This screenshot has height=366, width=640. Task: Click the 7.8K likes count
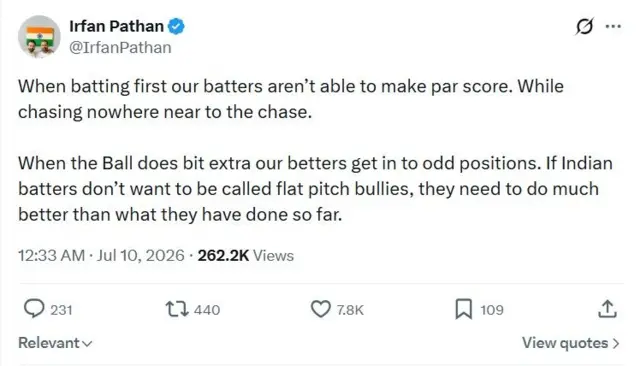[350, 310]
